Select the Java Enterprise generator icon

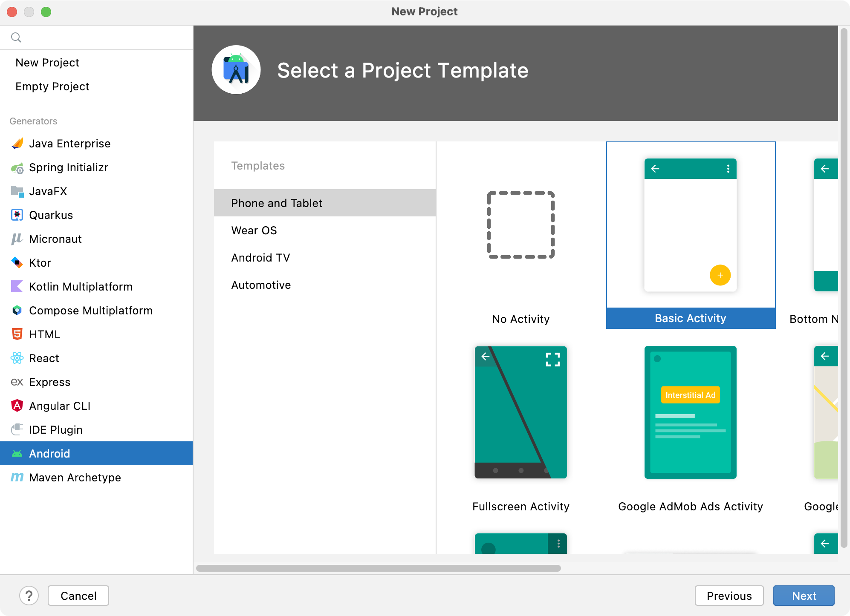click(17, 144)
